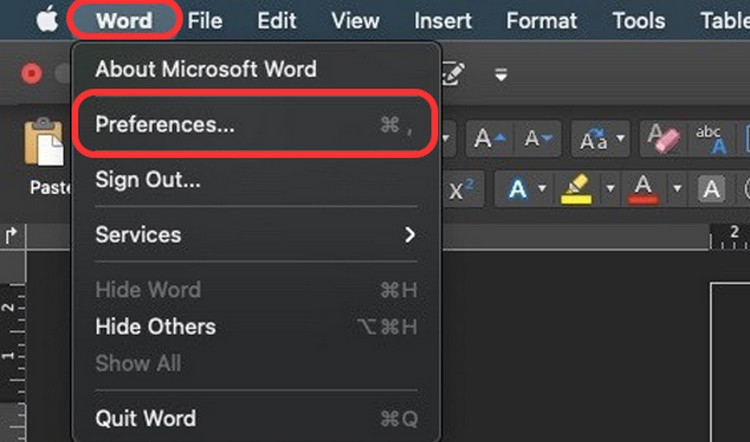
Task: Open the View menu
Action: click(x=355, y=21)
